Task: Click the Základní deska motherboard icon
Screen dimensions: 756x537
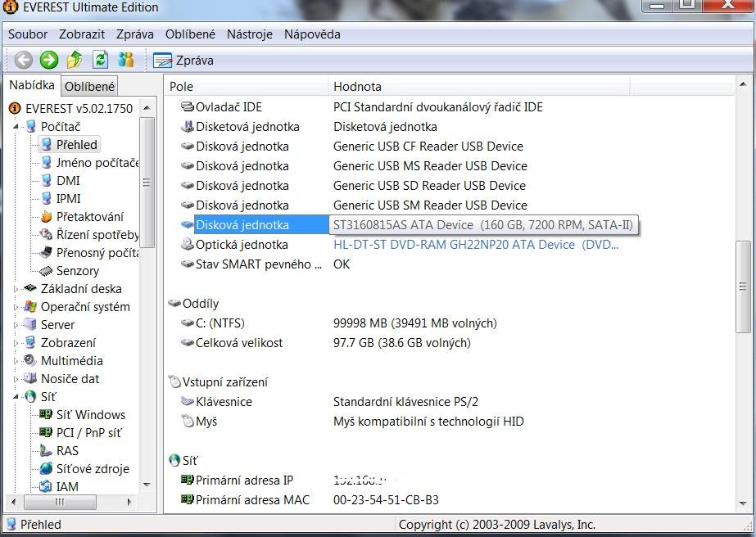Action: pyautogui.click(x=30, y=288)
